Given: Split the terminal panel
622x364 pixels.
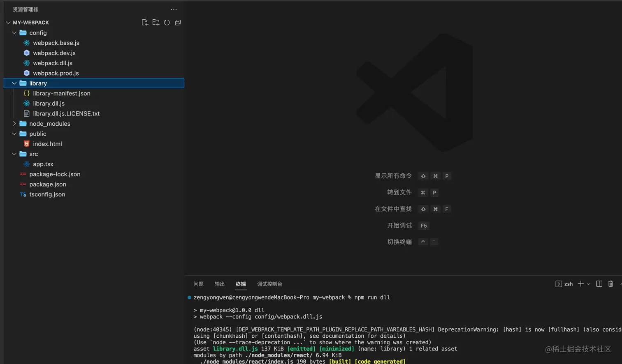Looking at the screenshot, I should click(x=599, y=284).
